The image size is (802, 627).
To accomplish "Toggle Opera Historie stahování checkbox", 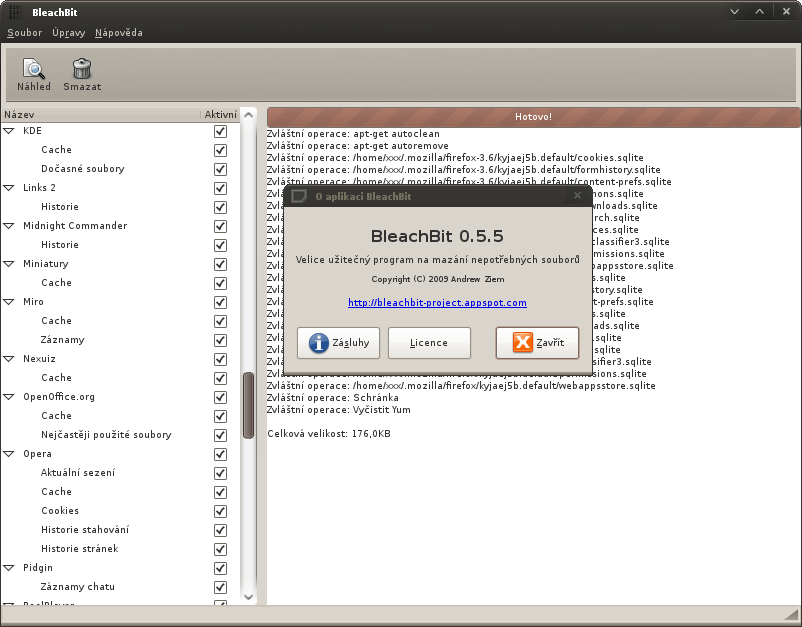I will [x=220, y=530].
